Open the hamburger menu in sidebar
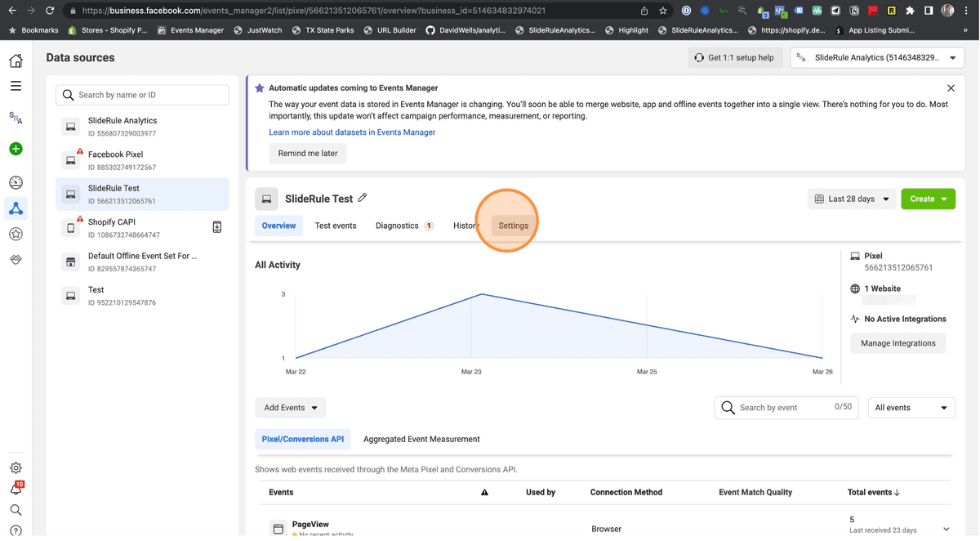The width and height of the screenshot is (980, 541). (x=16, y=86)
